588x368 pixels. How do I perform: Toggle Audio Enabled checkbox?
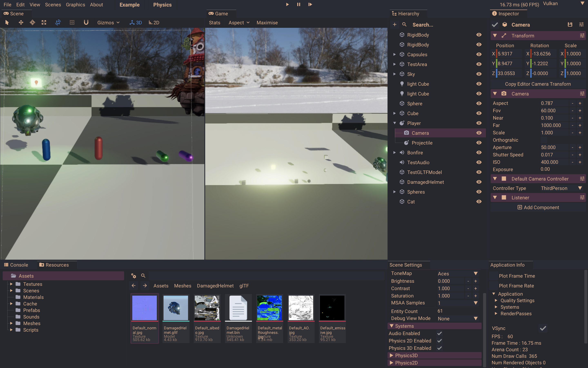[440, 333]
